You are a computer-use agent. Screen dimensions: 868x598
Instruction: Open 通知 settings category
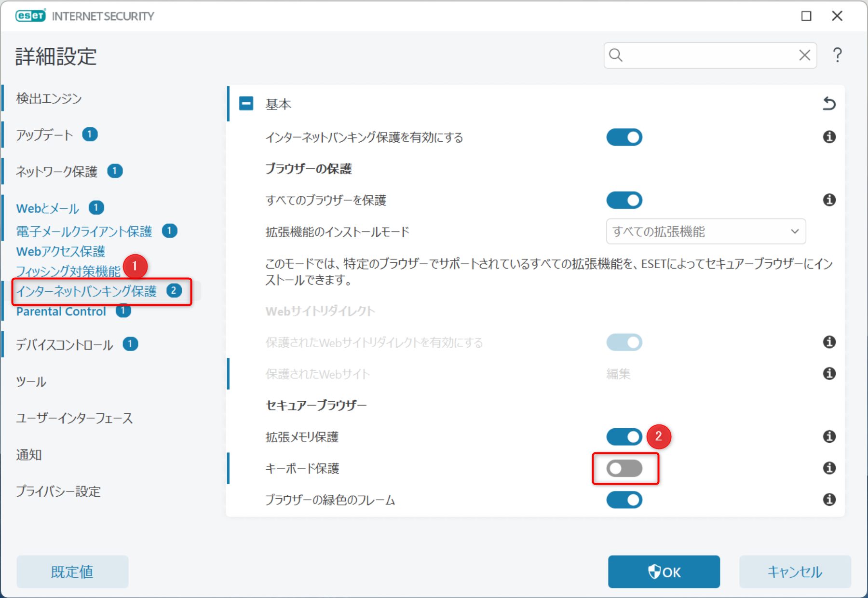tap(29, 455)
